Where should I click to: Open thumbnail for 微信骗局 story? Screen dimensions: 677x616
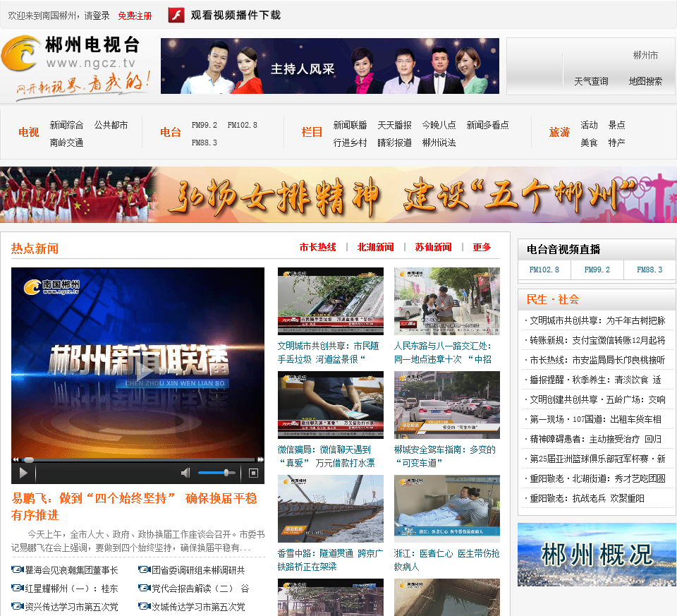(331, 405)
